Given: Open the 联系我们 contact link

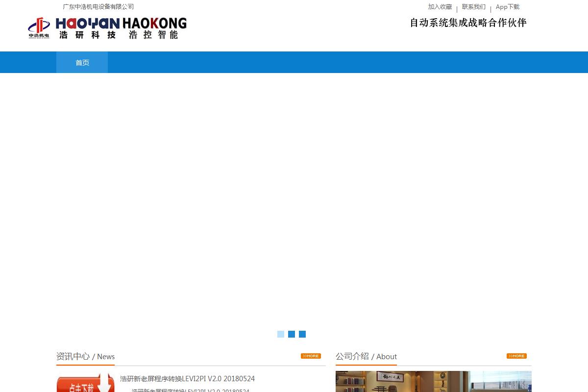Looking at the screenshot, I should click(473, 7).
